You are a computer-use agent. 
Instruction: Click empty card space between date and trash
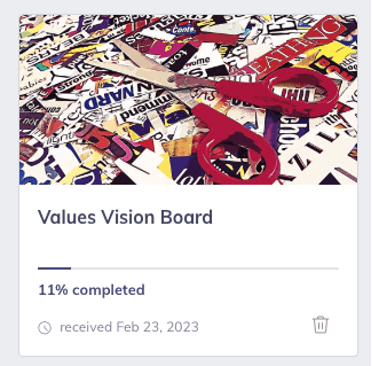tap(255, 327)
